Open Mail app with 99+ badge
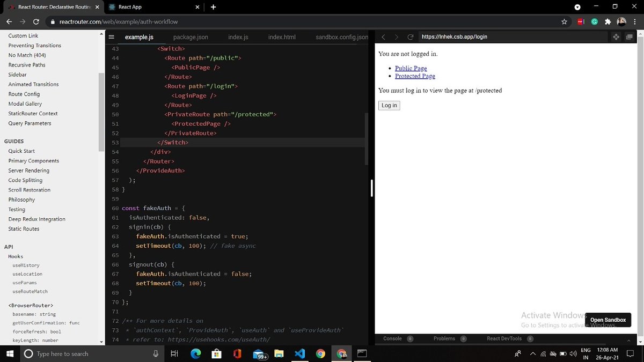This screenshot has height=362, width=644. point(259,354)
